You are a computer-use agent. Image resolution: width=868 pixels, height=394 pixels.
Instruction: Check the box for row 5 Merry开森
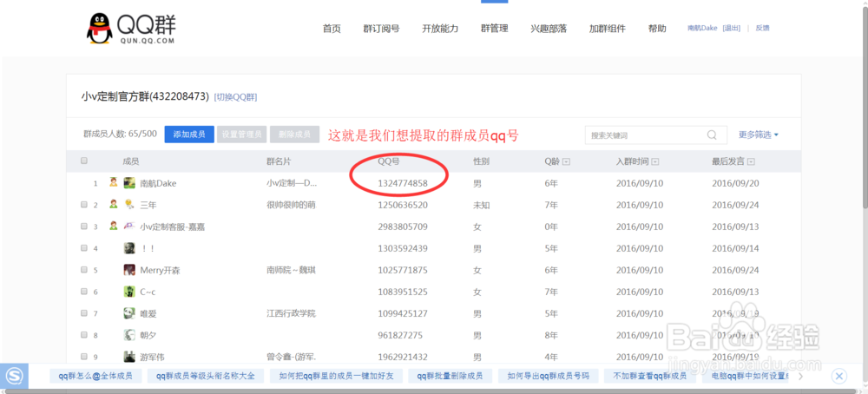(84, 270)
